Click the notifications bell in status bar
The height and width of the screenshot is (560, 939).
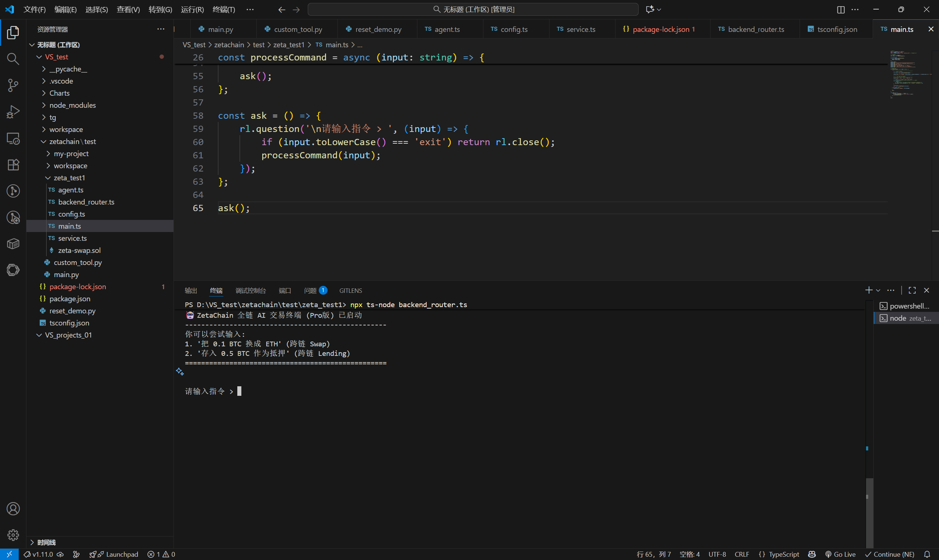[927, 555]
